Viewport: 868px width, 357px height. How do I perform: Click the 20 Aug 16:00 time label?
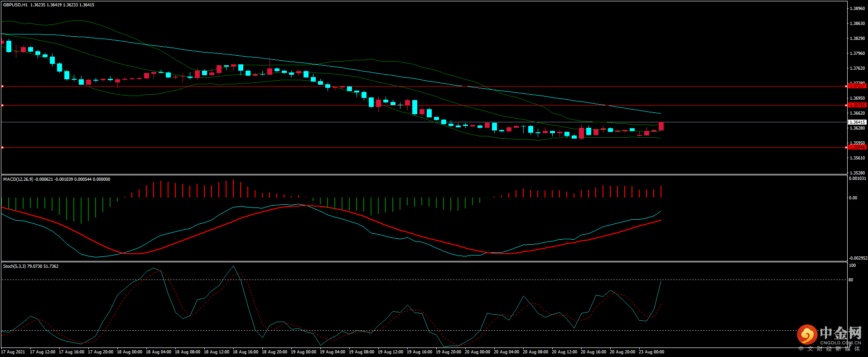click(593, 352)
